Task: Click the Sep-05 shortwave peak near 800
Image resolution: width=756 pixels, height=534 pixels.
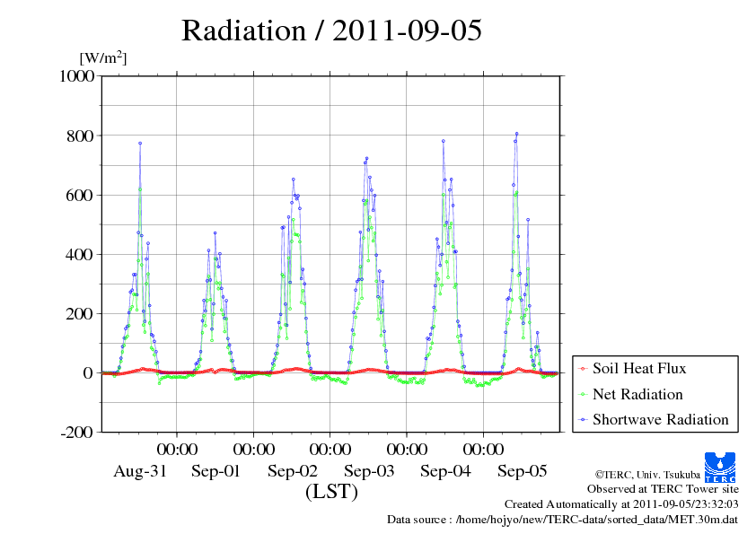Action: pyautogui.click(x=517, y=134)
